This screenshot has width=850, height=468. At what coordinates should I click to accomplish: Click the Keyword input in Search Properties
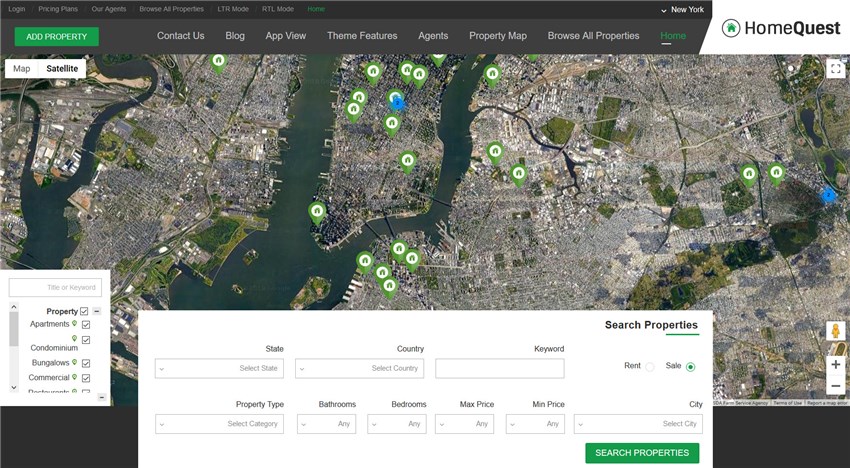(500, 368)
